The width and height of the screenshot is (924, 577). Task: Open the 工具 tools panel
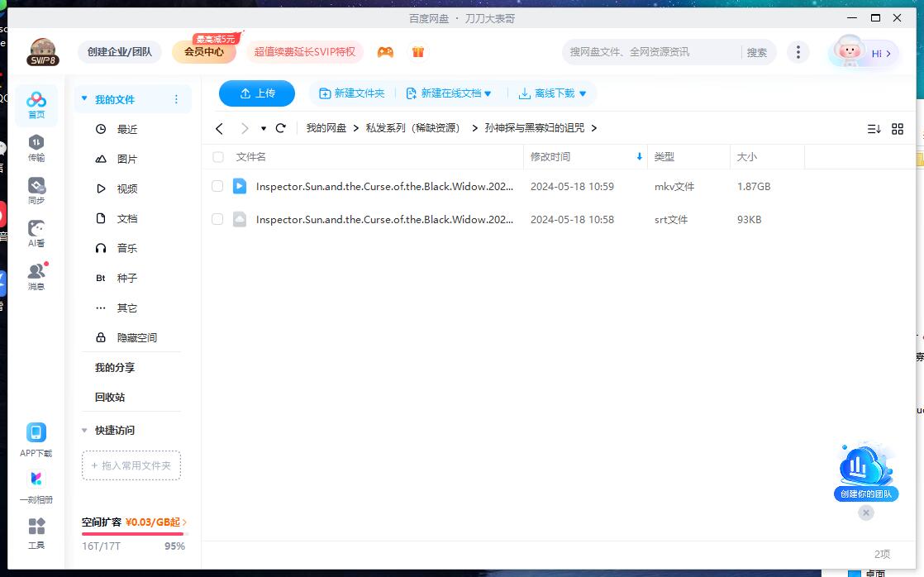pyautogui.click(x=36, y=532)
